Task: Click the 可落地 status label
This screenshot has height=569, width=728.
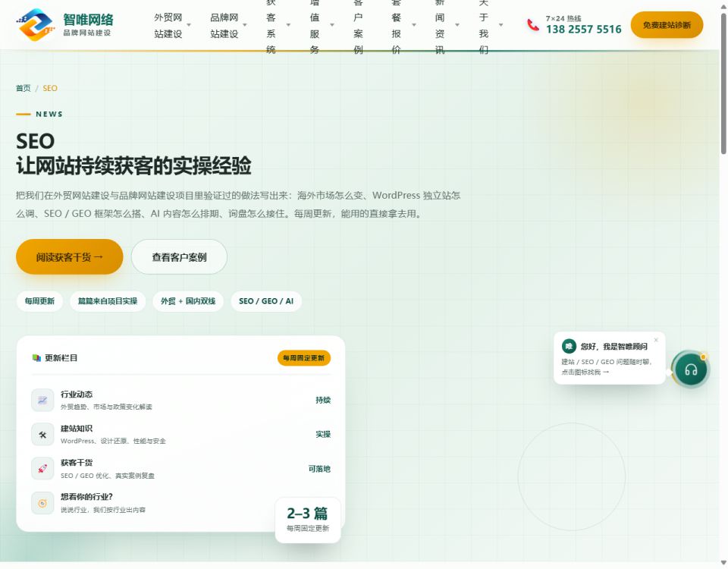Action: click(x=319, y=469)
